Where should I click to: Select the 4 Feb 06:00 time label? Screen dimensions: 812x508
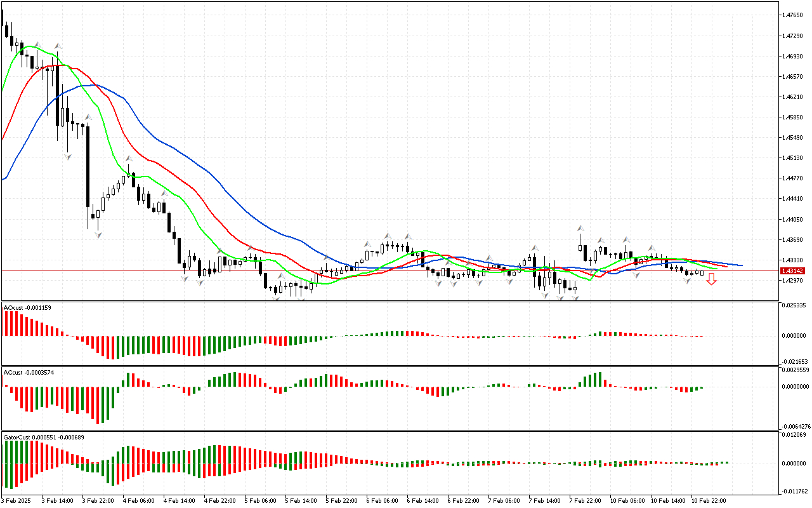[x=138, y=500]
